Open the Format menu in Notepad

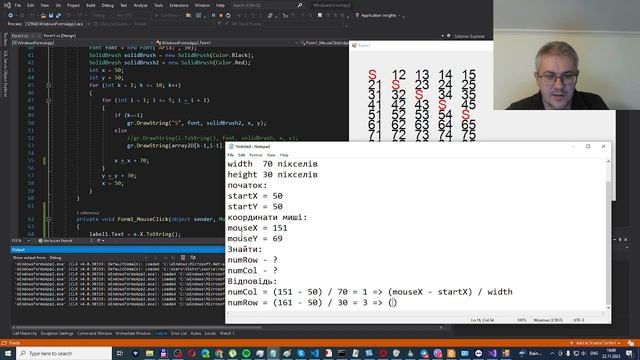tap(256, 155)
